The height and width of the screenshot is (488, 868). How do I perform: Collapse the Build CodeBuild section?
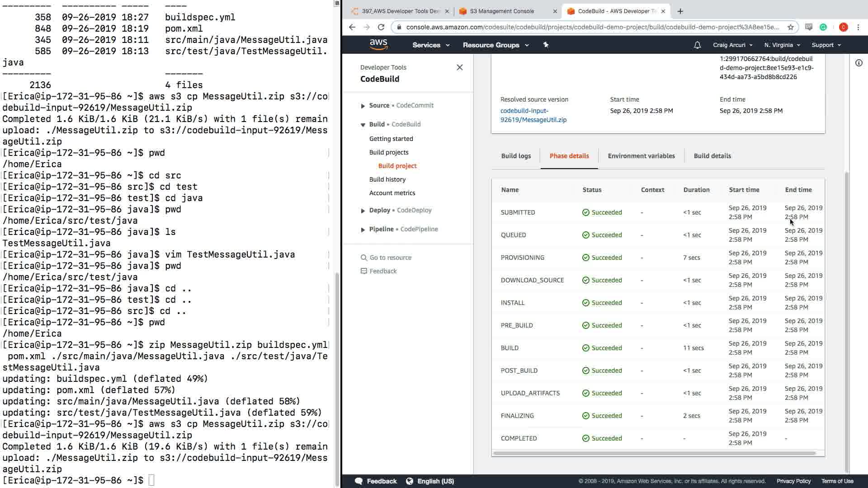[x=363, y=125]
